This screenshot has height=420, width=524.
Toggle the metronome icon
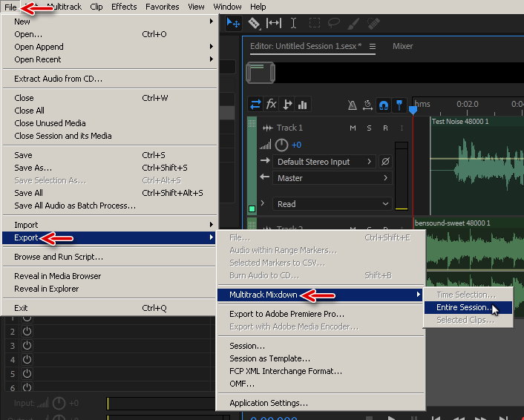[x=353, y=105]
